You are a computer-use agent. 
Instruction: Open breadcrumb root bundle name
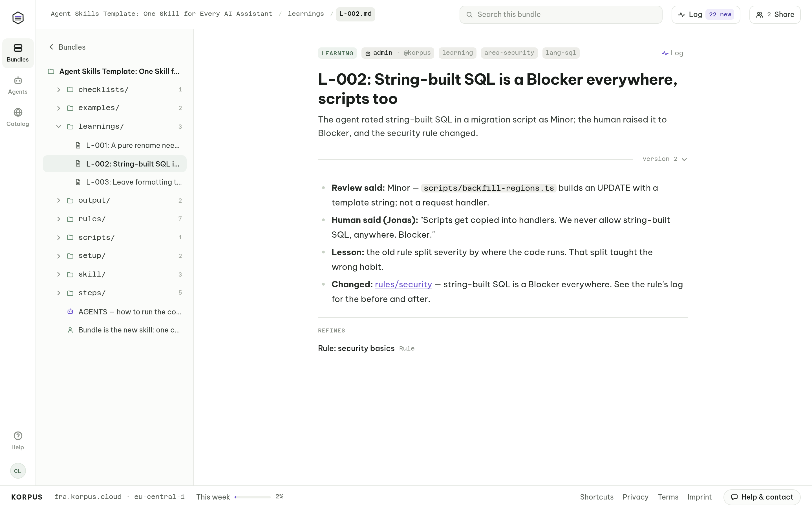[x=161, y=14]
